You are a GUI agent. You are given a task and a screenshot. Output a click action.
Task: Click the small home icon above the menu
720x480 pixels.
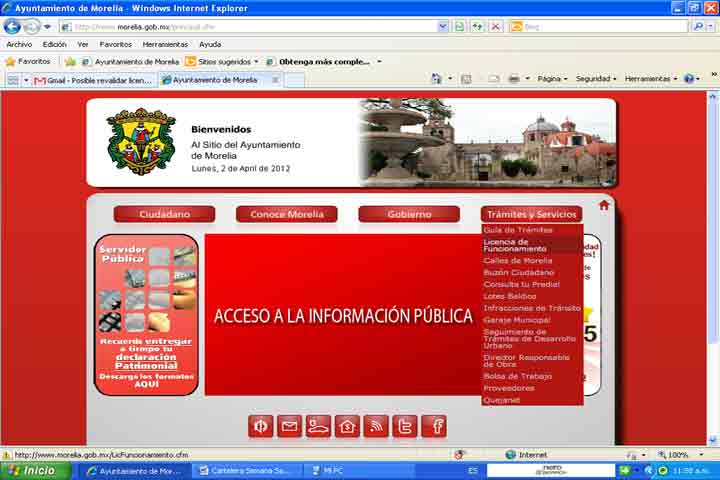604,205
